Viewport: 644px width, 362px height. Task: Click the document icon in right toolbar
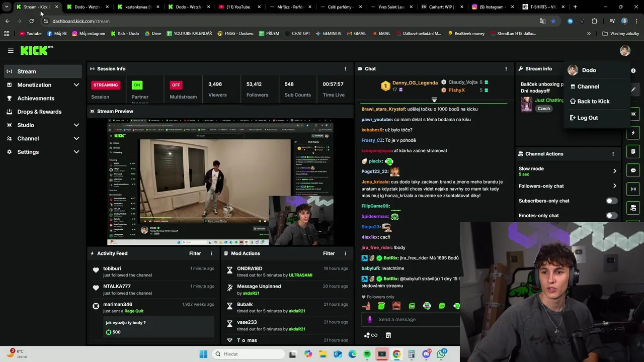[633, 152]
